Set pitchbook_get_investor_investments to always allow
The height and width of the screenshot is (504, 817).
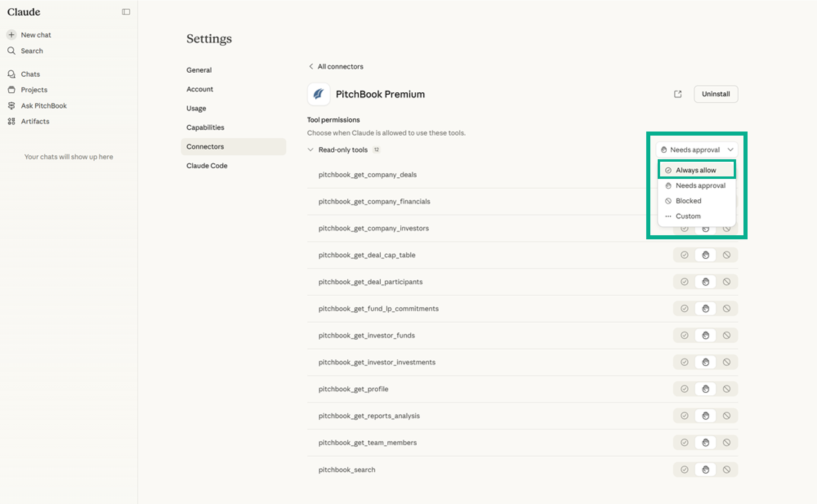(x=684, y=362)
